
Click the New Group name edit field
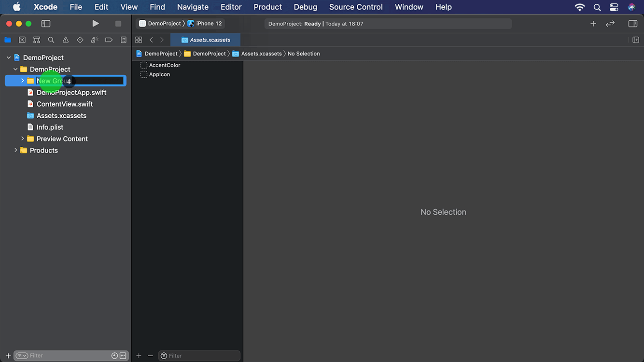click(x=80, y=81)
